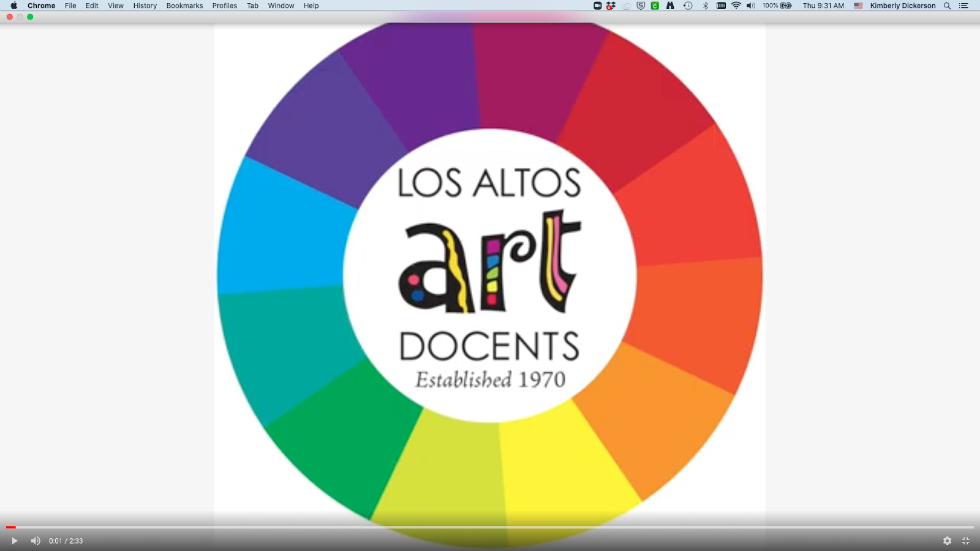Open the Tab menu
The width and height of the screenshot is (980, 551).
click(x=252, y=6)
